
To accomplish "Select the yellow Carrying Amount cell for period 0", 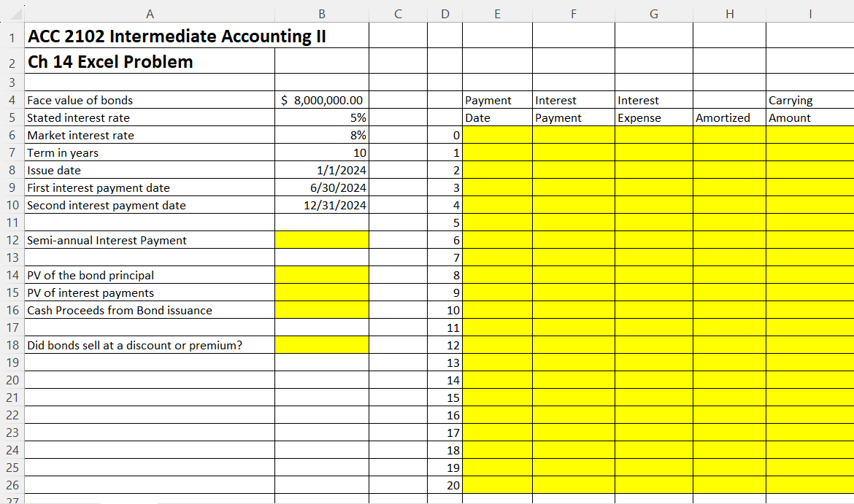I will (809, 135).
